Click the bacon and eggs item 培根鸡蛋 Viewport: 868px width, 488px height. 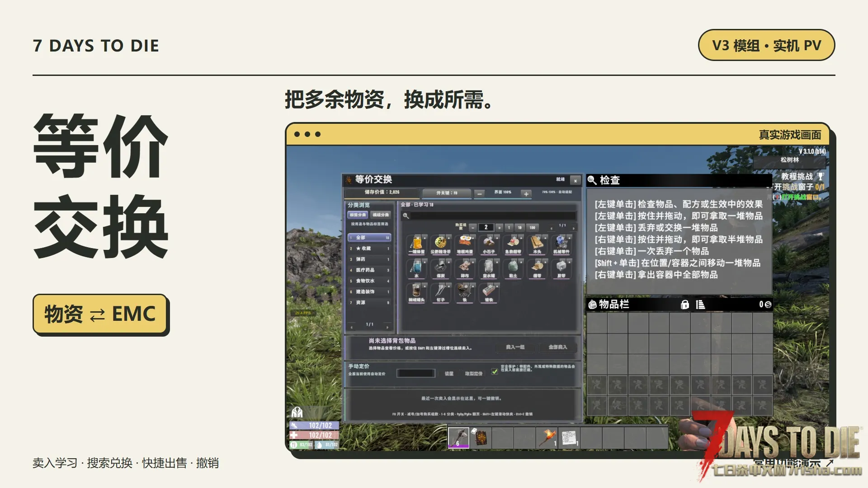[465, 244]
